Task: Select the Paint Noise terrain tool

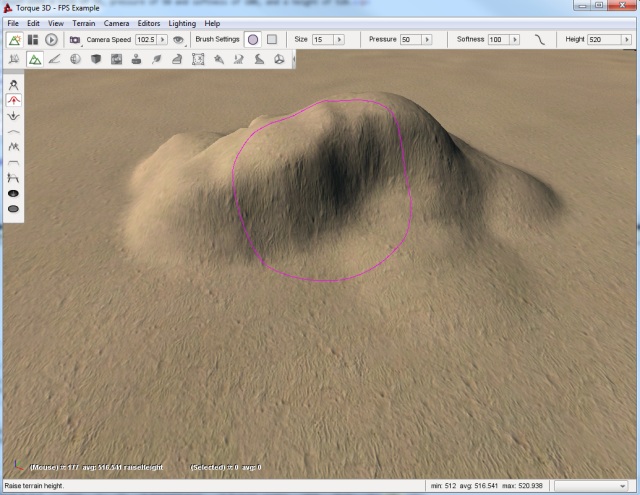Action: pyautogui.click(x=14, y=146)
